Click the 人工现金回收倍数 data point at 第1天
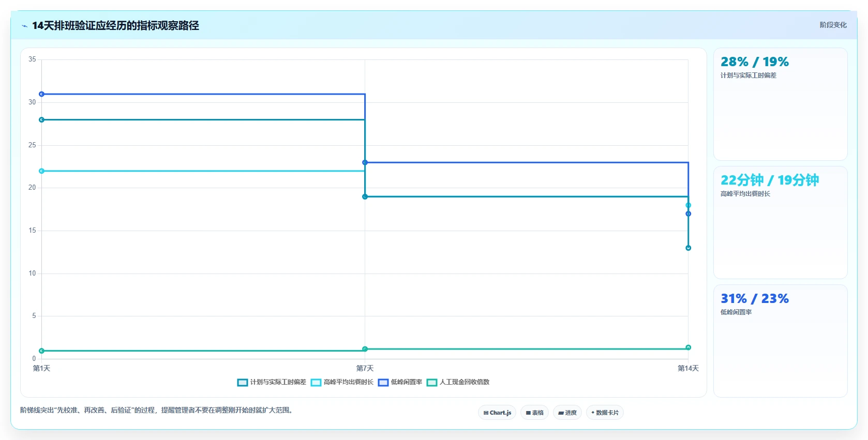The image size is (868, 440). coord(42,351)
